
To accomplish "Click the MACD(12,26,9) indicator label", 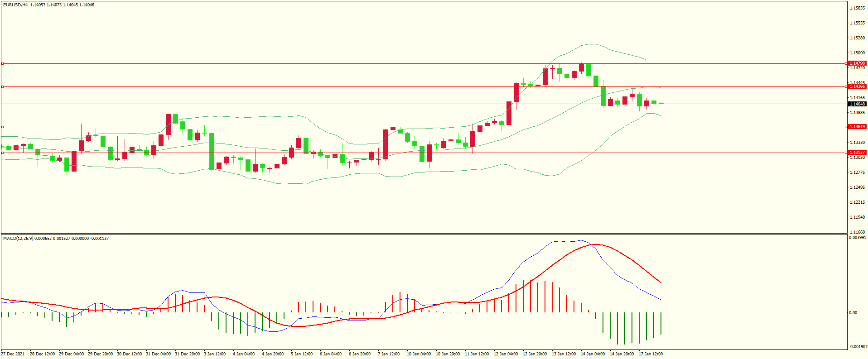I will [x=18, y=238].
